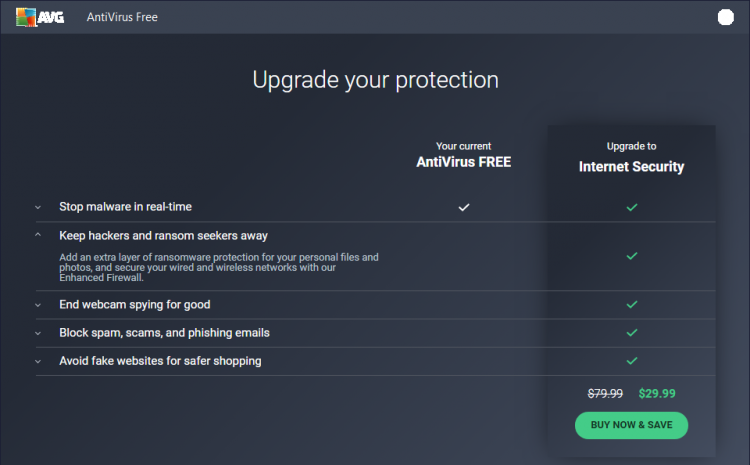Click the AntiVirus FREE malware checkmark
The height and width of the screenshot is (465, 750).
click(x=463, y=207)
